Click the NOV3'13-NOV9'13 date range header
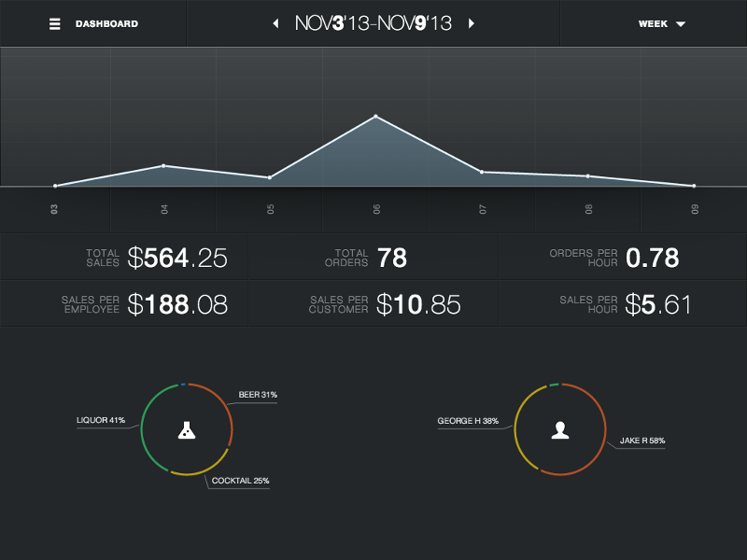Image resolution: width=747 pixels, height=560 pixels. point(373,23)
